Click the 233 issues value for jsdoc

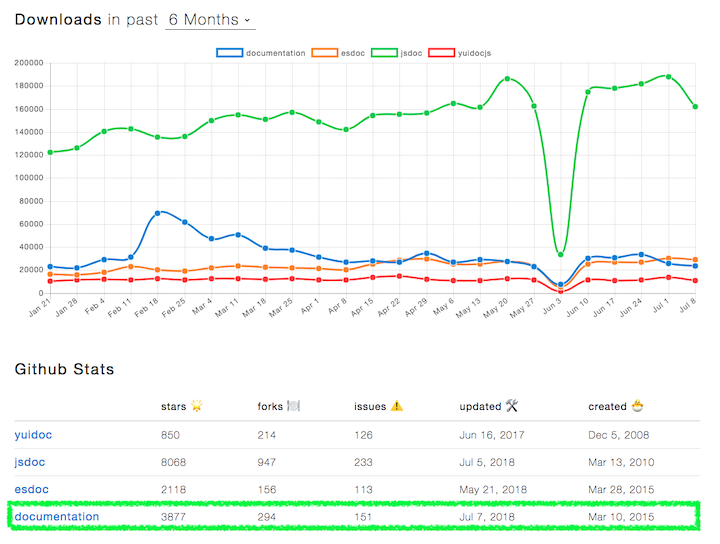coord(363,462)
